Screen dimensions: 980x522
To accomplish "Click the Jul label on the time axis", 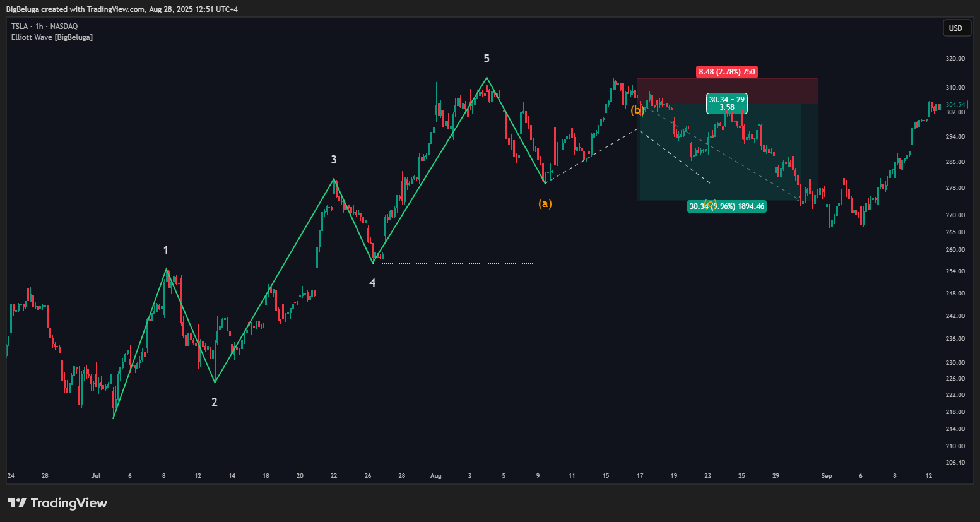I will click(96, 476).
